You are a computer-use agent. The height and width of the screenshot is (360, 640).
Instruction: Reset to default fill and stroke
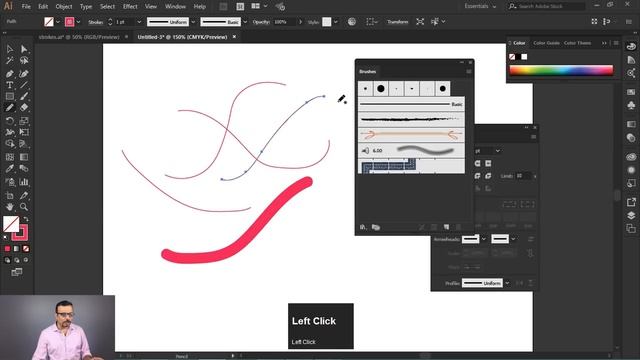(x=5, y=237)
